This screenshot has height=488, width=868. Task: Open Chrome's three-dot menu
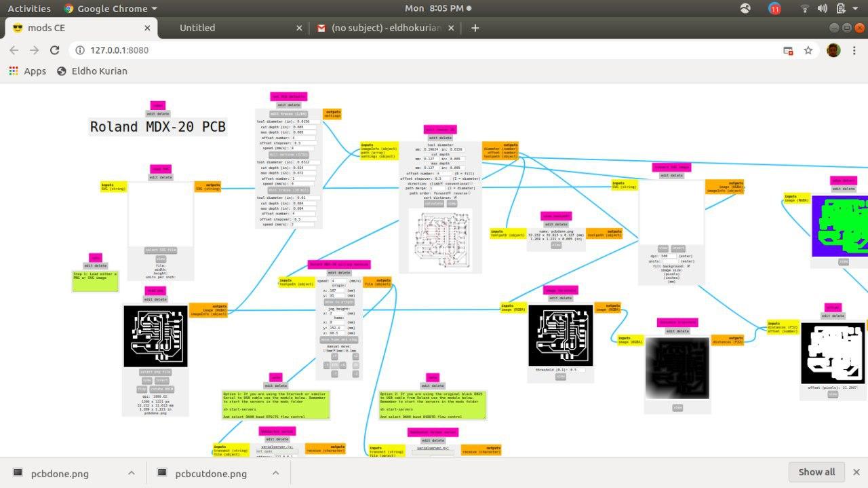[856, 50]
